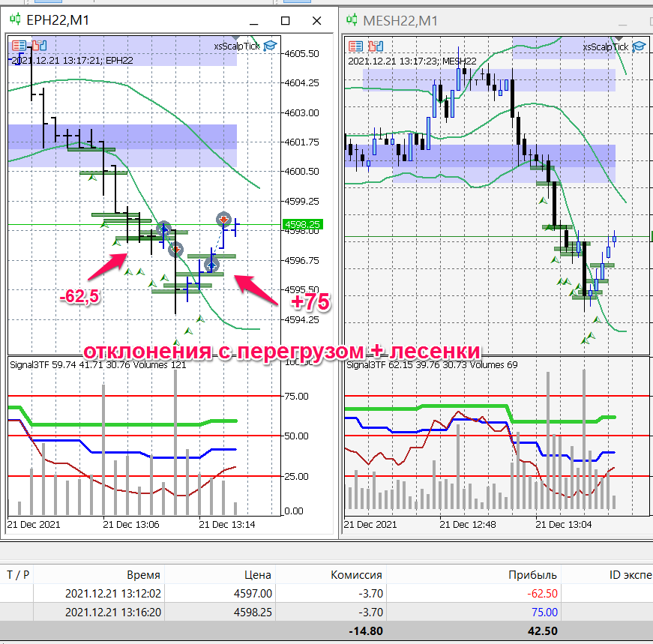
Task: Click the Signal3TF indicator label in MESH22 subwindow
Action: (432, 365)
